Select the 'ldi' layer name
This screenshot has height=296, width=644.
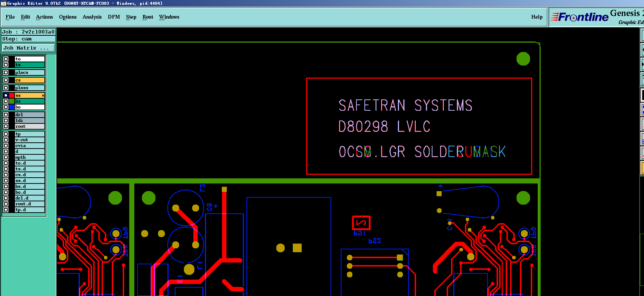pyautogui.click(x=29, y=121)
